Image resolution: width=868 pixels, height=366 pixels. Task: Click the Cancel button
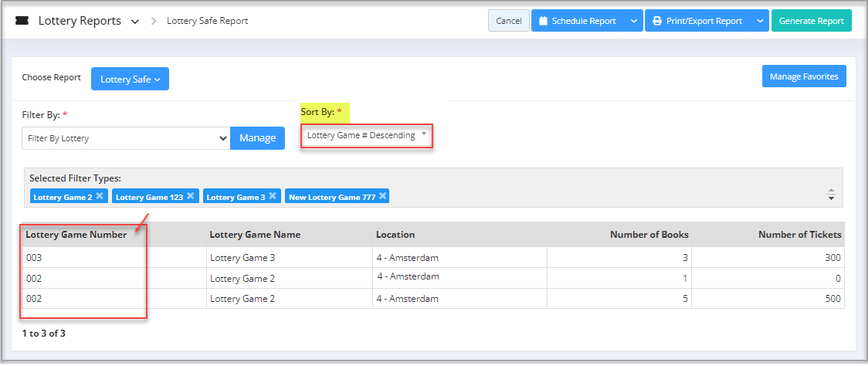(x=508, y=21)
